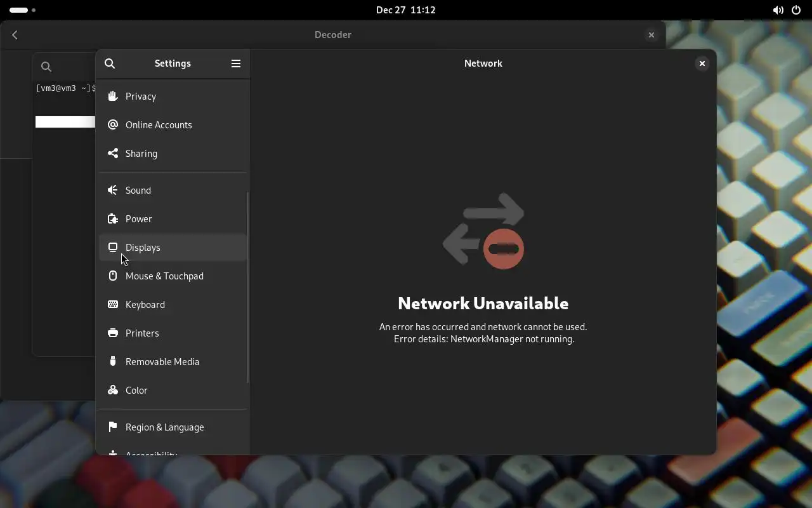812x508 pixels.
Task: Click the Network panel title
Action: [483, 63]
